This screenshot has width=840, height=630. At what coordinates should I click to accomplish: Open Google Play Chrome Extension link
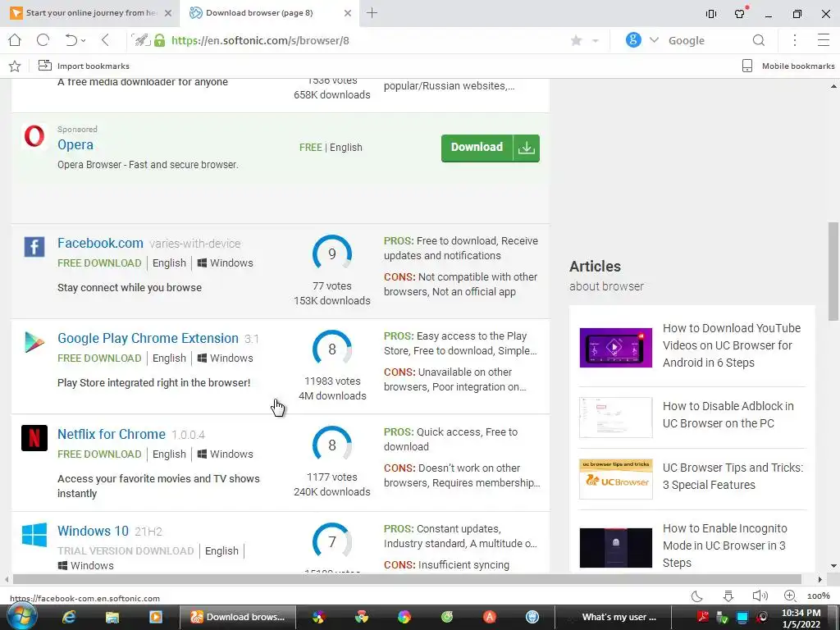[148, 339]
